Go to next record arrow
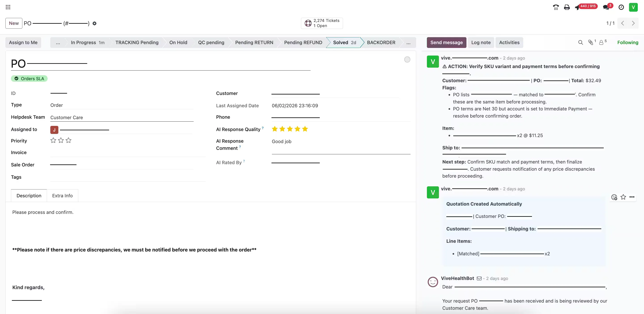The height and width of the screenshot is (314, 644). click(x=633, y=23)
